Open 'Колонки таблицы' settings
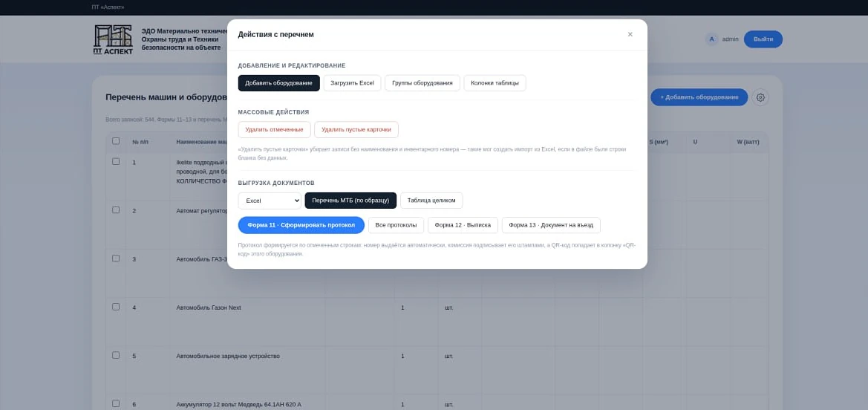Screen dimensions: 868x410 click(x=495, y=83)
